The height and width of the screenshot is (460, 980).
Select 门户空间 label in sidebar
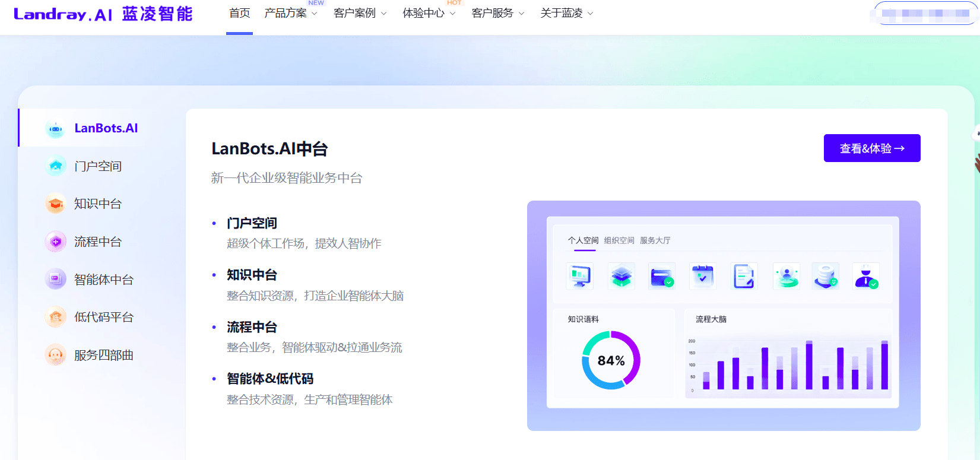[98, 166]
